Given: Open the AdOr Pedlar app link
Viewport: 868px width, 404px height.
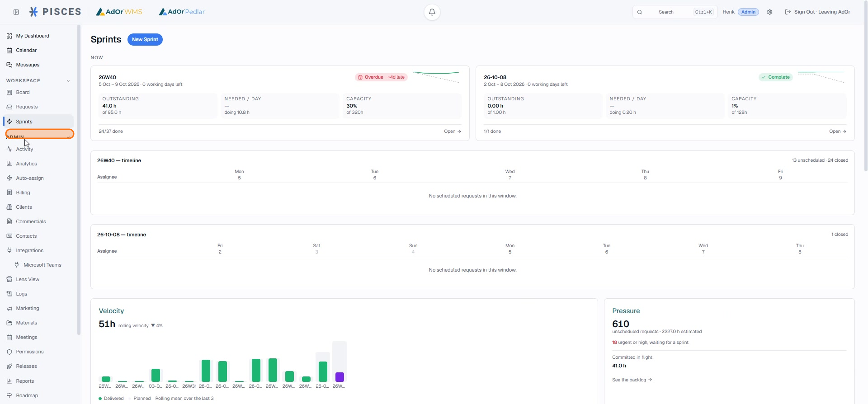Looking at the screenshot, I should tap(182, 12).
